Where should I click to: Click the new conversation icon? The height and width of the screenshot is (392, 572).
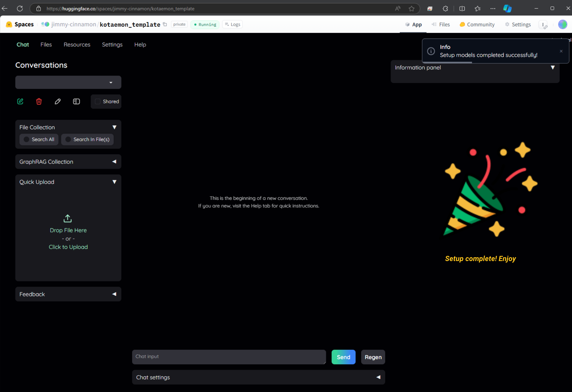[x=20, y=101]
